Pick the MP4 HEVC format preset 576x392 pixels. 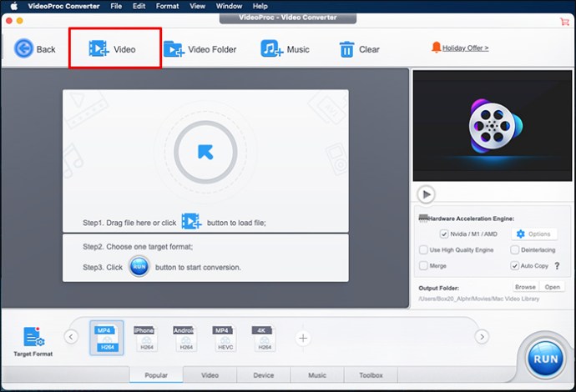(224, 337)
